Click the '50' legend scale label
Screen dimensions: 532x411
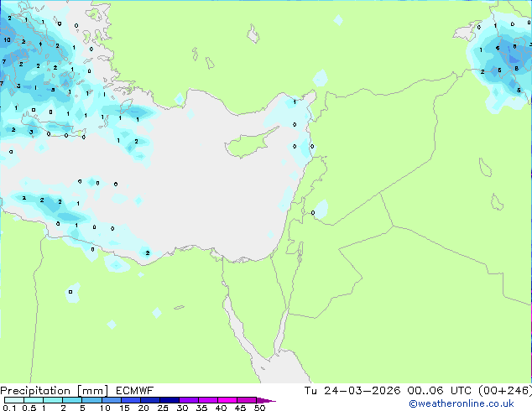pos(259,408)
